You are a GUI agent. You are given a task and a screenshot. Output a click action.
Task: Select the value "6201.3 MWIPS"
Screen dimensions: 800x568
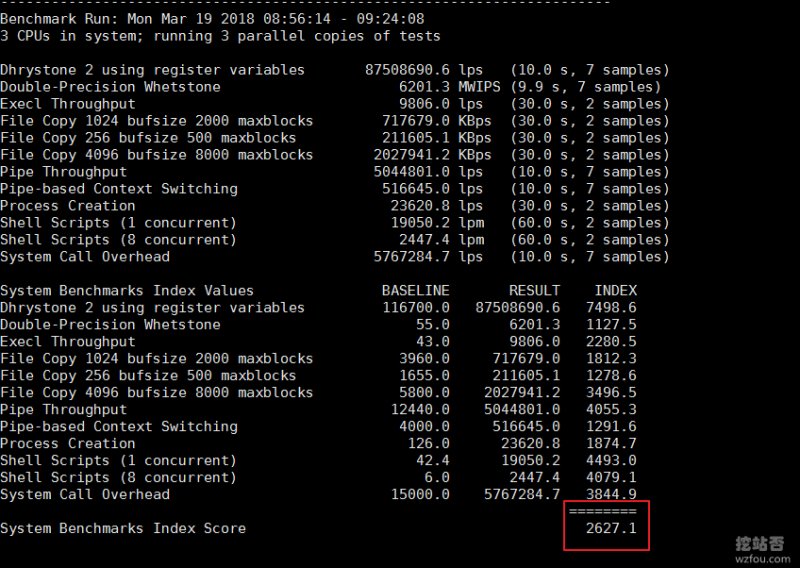pyautogui.click(x=449, y=87)
